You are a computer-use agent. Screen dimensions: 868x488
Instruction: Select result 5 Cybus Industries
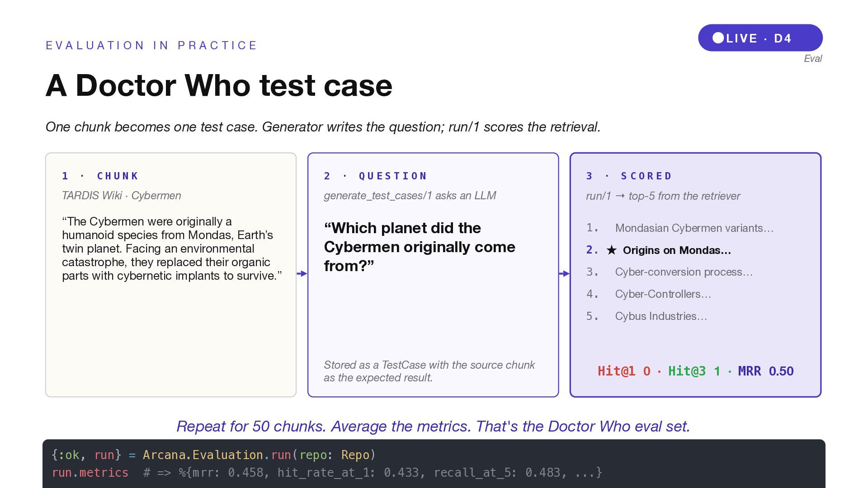[x=660, y=316]
